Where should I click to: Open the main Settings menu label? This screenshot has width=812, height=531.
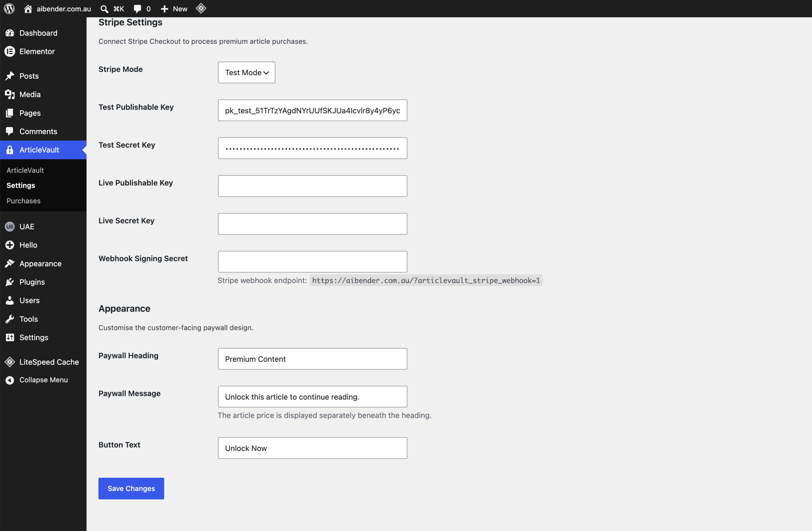tap(34, 337)
